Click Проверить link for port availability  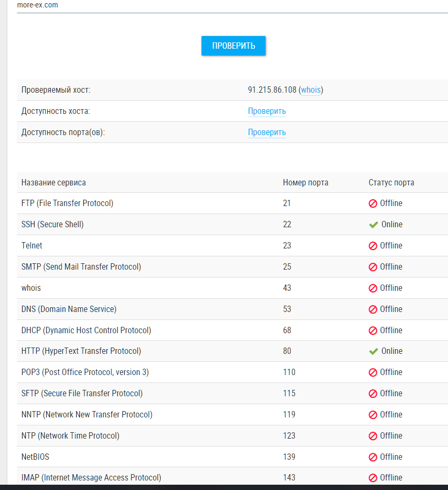[267, 132]
